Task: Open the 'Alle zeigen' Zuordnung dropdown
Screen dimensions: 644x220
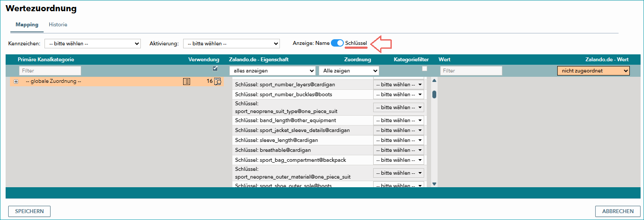Action: (349, 70)
